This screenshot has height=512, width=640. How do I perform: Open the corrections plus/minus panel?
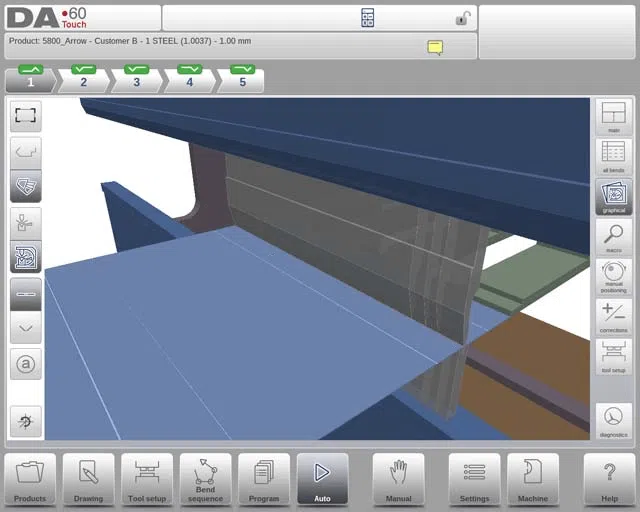click(x=613, y=317)
